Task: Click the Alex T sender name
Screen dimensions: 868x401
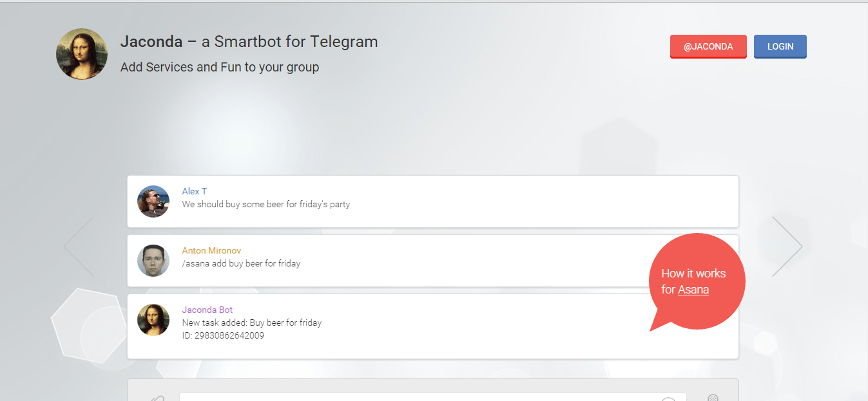Action: 195,191
